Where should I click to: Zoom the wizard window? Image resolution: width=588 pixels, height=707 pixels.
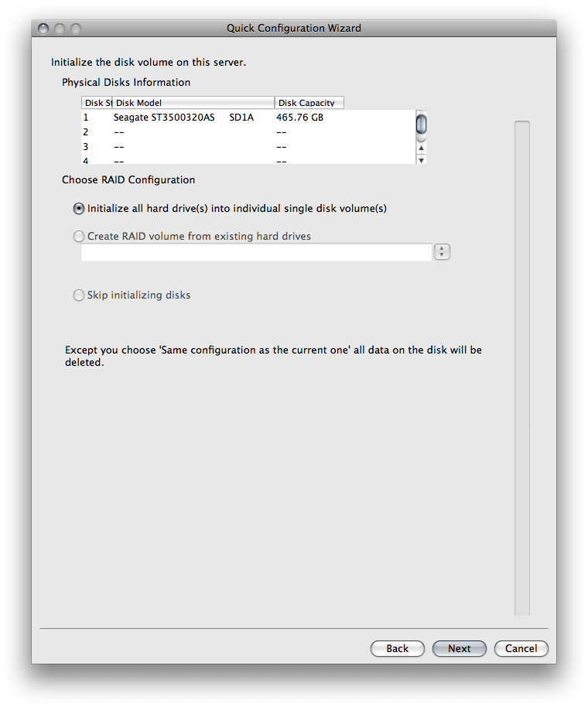(x=76, y=29)
